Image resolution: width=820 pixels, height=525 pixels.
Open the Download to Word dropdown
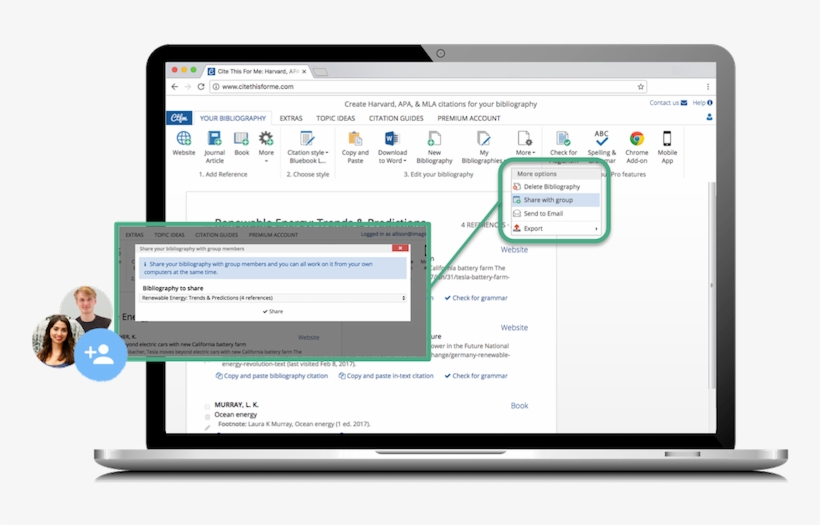tap(392, 147)
